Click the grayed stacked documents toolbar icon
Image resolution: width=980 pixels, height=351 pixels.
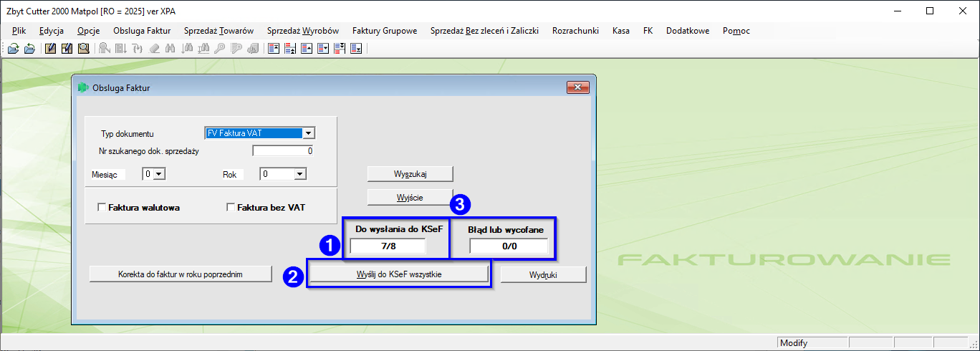pyautogui.click(x=253, y=49)
